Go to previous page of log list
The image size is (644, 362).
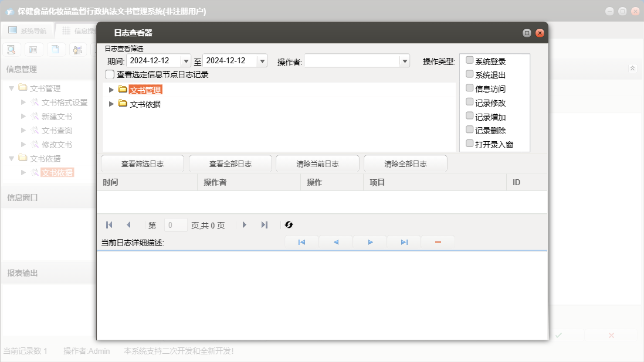pos(128,225)
